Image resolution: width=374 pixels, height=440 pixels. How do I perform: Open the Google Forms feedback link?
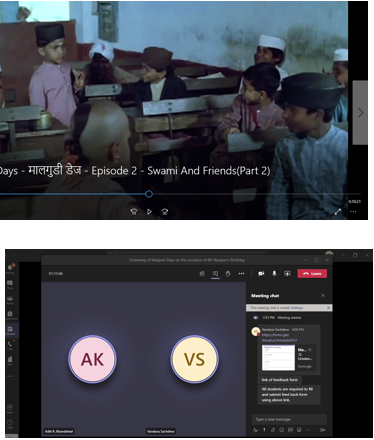(x=279, y=337)
